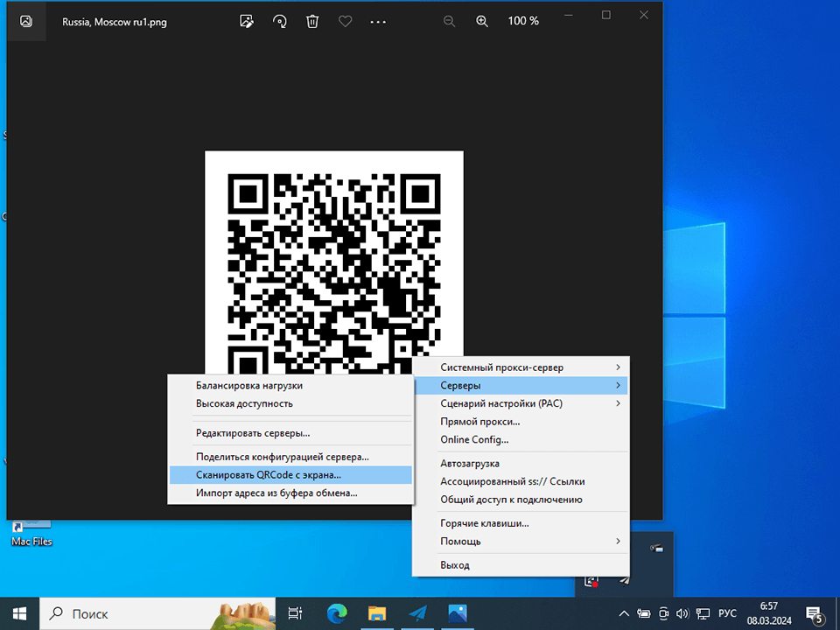This screenshot has width=840, height=630.
Task: Expand "Системный прокси-сервер" submenu
Action: [521, 367]
